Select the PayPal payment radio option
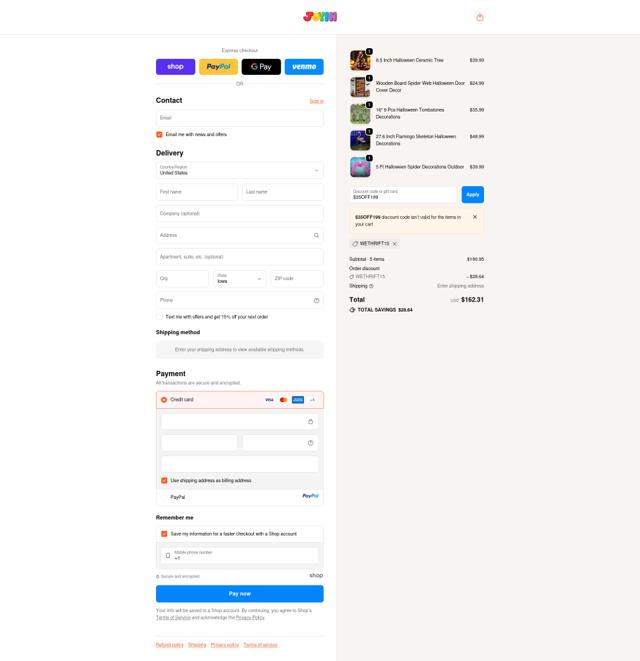The width and height of the screenshot is (640, 661). 164,497
